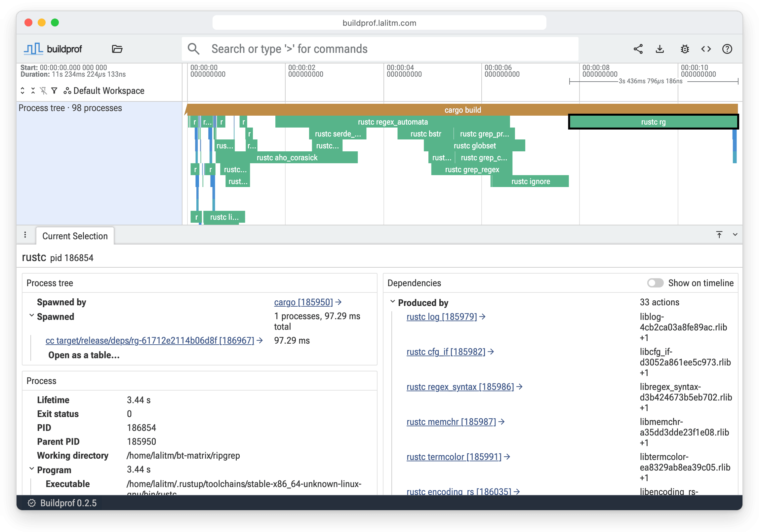Viewport: 759px width, 532px height.
Task: Select the rustc ignore slice
Action: pos(530,181)
